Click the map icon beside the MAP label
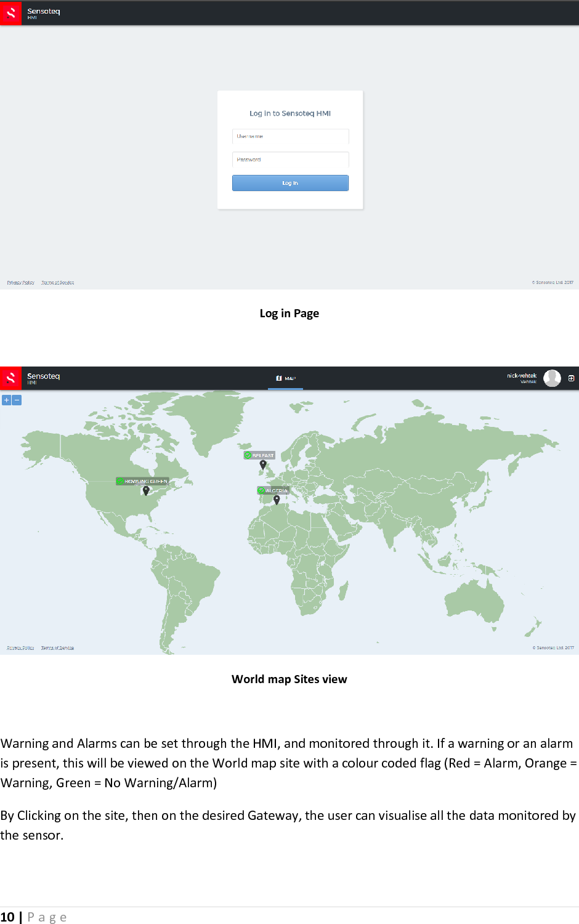Image resolution: width=579 pixels, height=924 pixels. pos(278,378)
